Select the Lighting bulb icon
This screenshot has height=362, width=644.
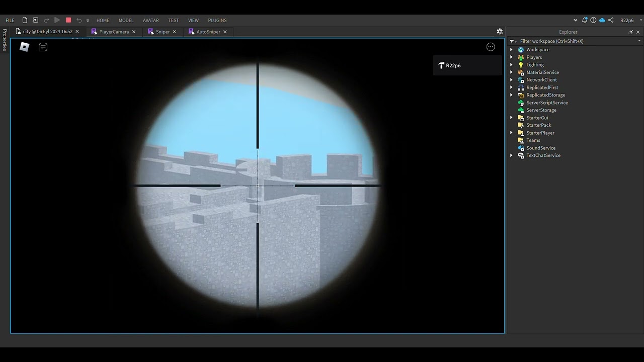pos(521,65)
